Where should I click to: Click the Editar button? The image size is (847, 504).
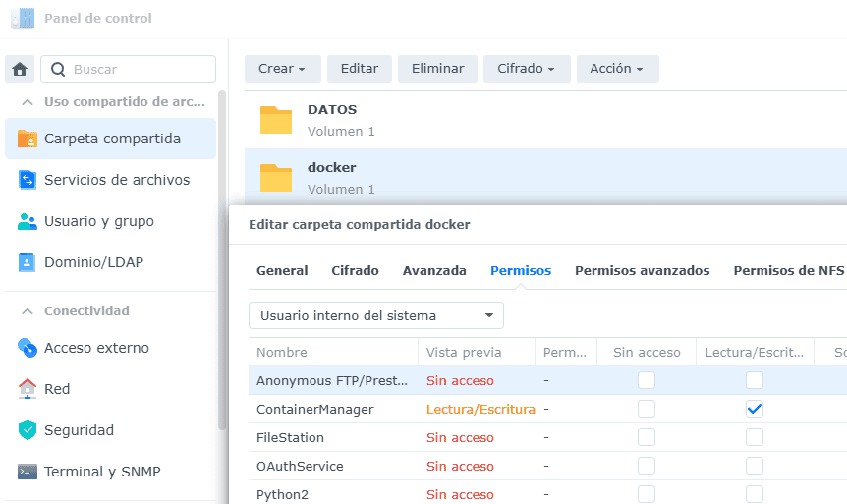pyautogui.click(x=360, y=69)
